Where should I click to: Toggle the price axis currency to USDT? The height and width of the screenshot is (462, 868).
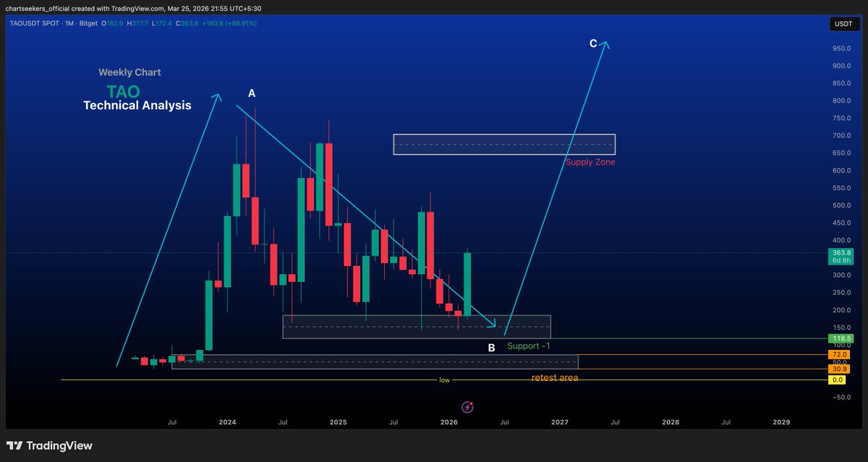(x=843, y=23)
